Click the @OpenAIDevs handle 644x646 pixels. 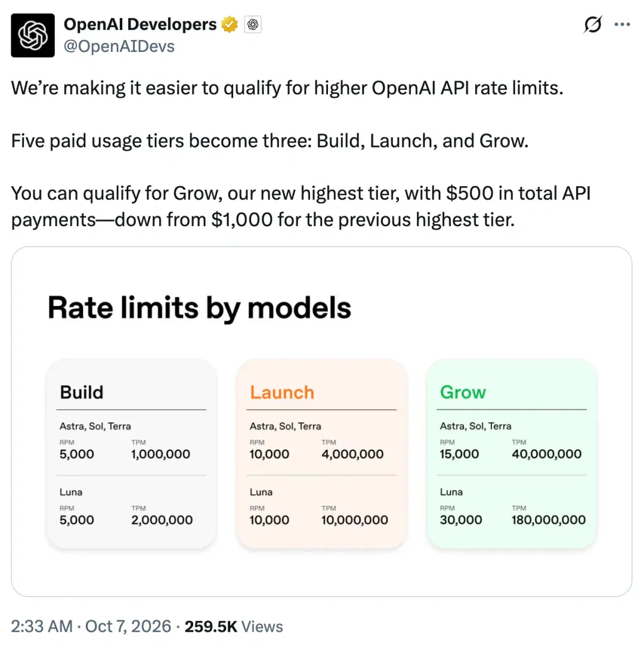pyautogui.click(x=119, y=46)
